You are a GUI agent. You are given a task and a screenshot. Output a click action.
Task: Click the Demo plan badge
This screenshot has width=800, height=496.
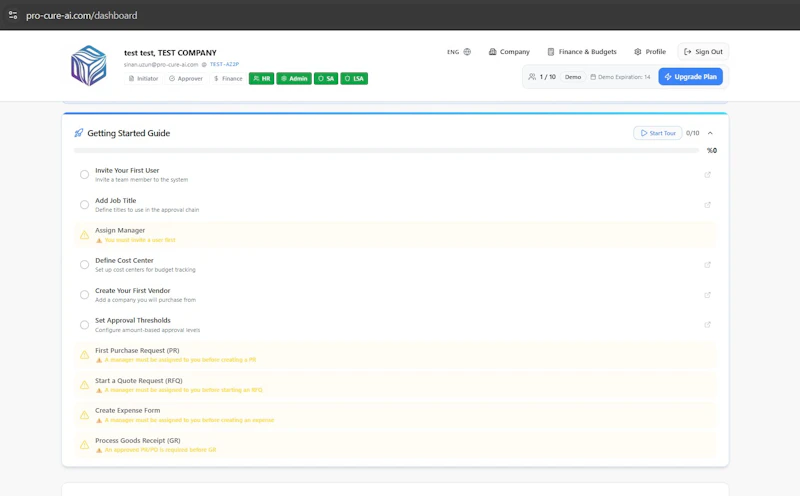pyautogui.click(x=573, y=77)
